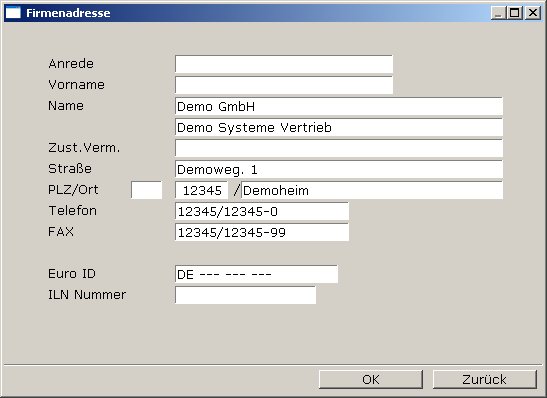Focus the Vorname text field

click(x=284, y=85)
